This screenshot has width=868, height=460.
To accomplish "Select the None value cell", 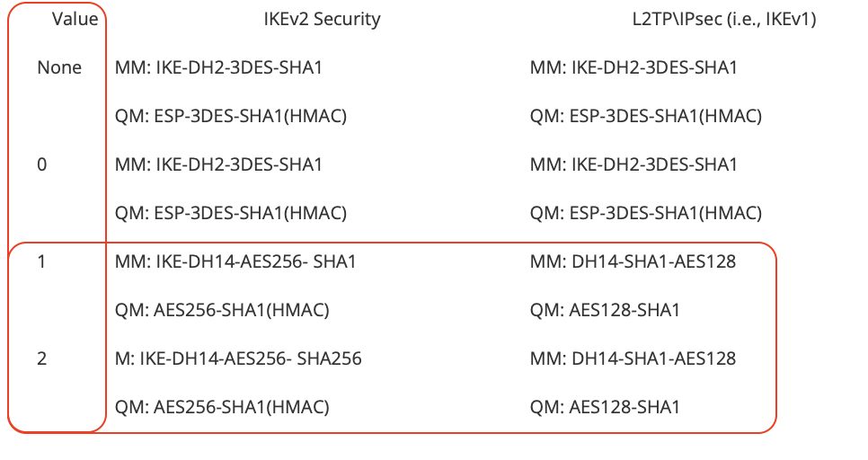I will tap(59, 67).
